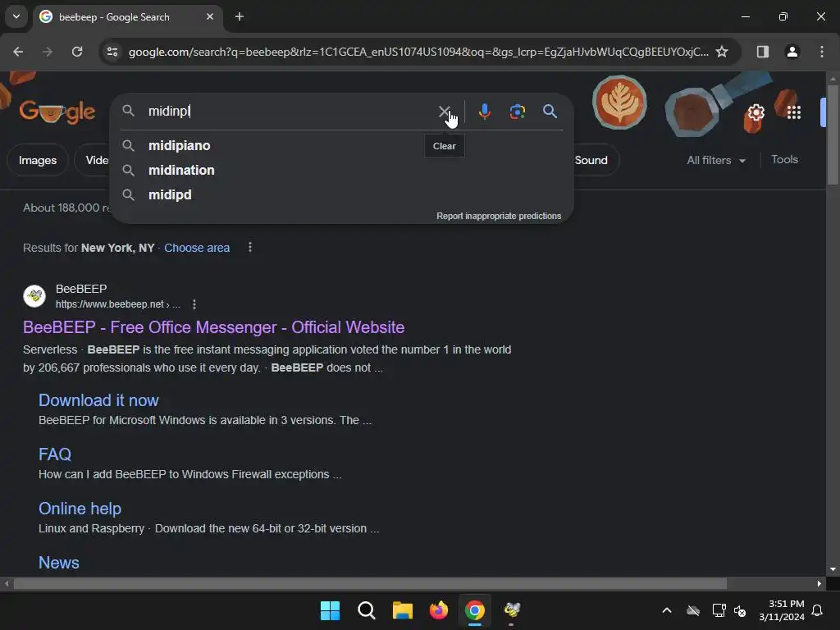This screenshot has height=630, width=840.
Task: View site information icon in address bar
Action: [x=112, y=52]
